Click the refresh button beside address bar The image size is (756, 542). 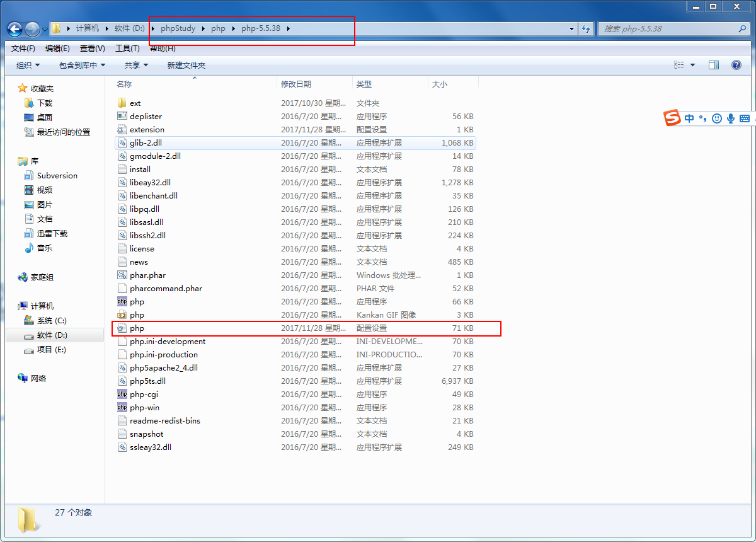click(x=587, y=29)
